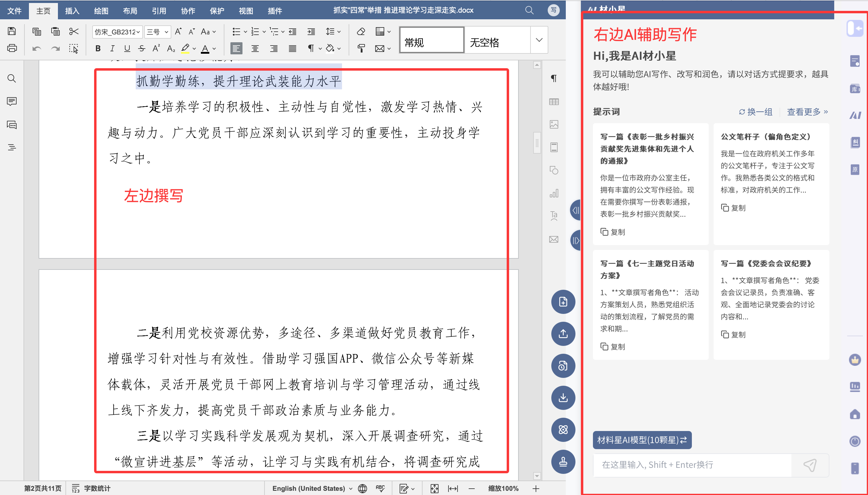
Task: Toggle Italic text formatting
Action: (112, 48)
